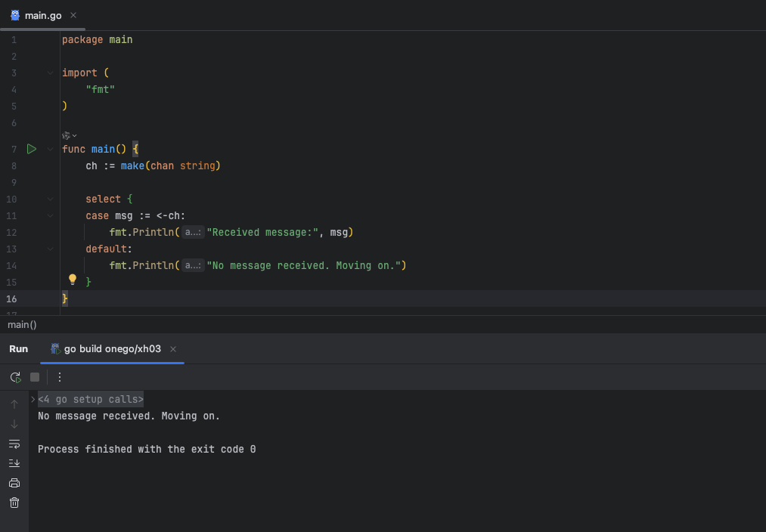Close the go build onego/xh03 run tab
The width and height of the screenshot is (766, 532).
173,349
